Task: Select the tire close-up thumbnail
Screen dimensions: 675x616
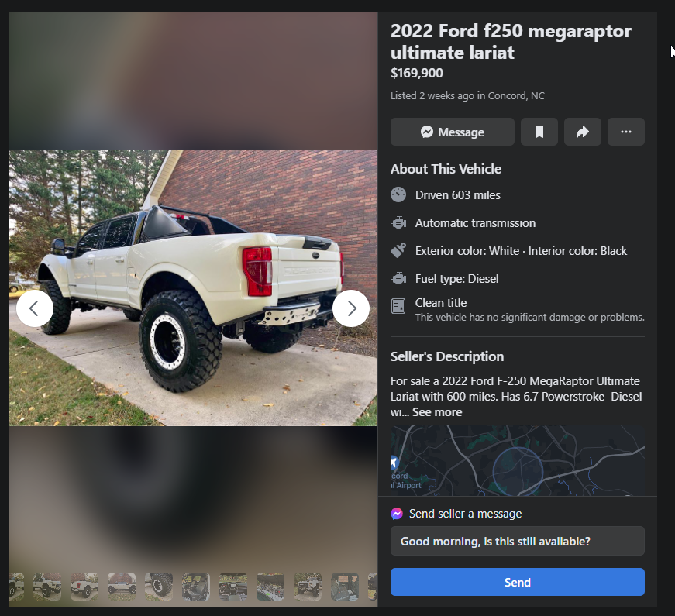Action: pos(159,587)
